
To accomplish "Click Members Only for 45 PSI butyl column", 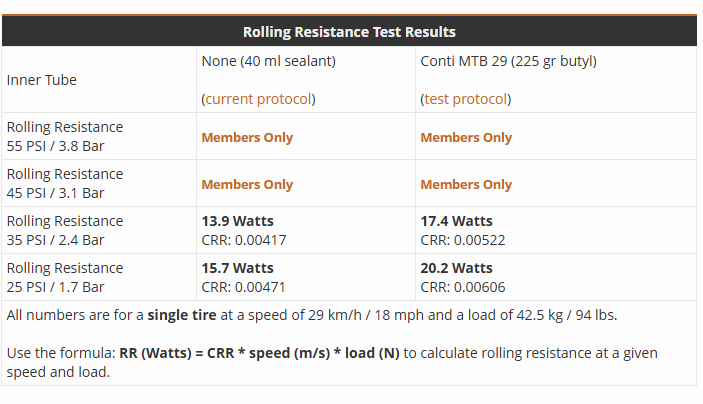I will click(x=466, y=184).
